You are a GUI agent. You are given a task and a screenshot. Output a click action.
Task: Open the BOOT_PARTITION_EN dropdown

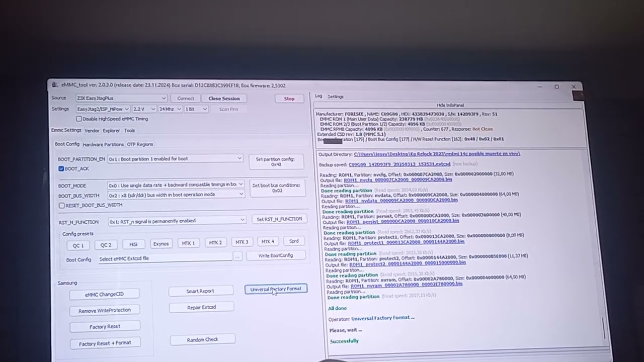click(175, 158)
